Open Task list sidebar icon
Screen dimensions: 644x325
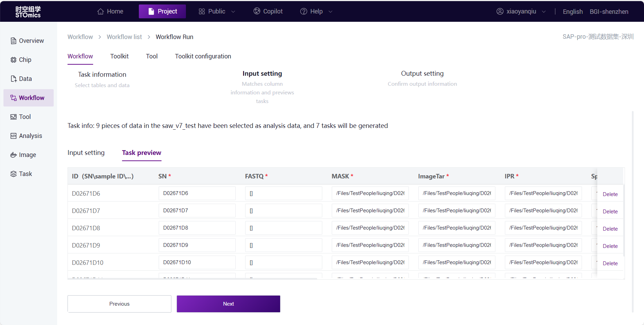pos(14,174)
